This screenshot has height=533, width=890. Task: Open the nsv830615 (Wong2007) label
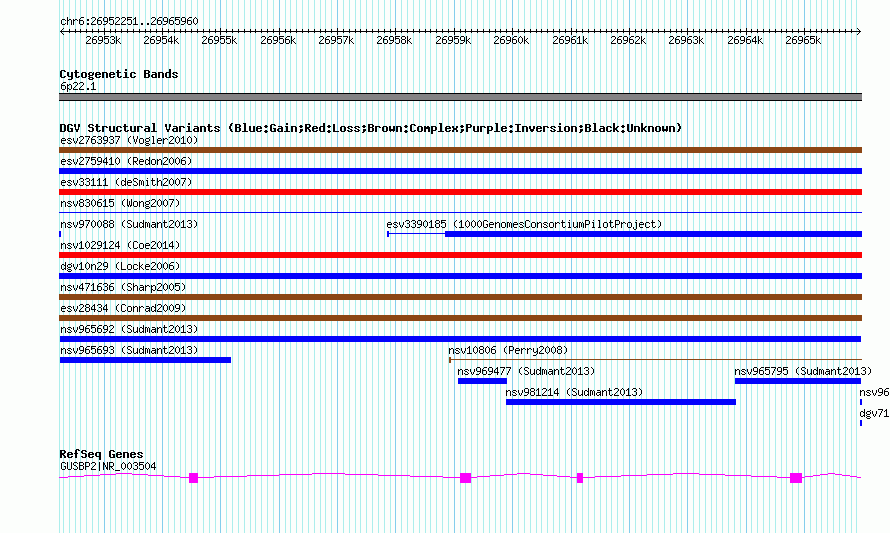pyautogui.click(x=120, y=203)
